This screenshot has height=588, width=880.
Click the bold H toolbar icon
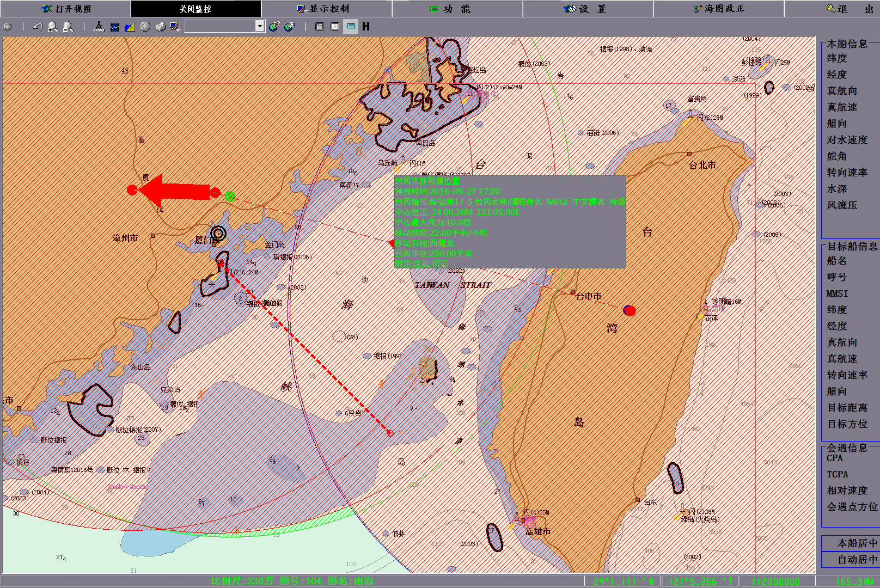click(366, 27)
